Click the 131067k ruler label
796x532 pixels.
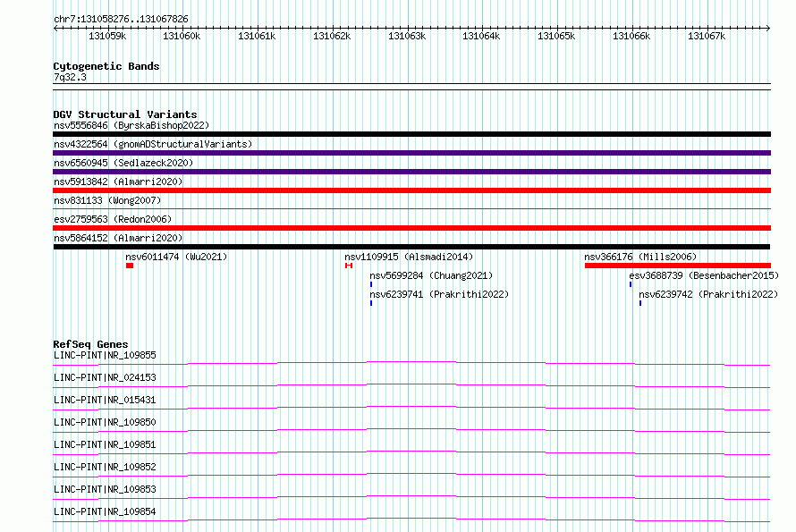tap(707, 36)
